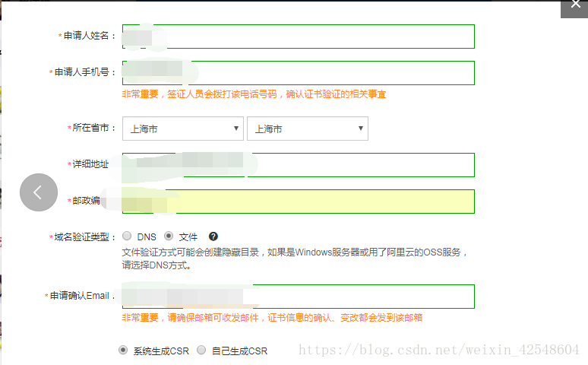Click the 文件验证方式 explanation text
The height and width of the screenshot is (365, 588).
pos(295,259)
